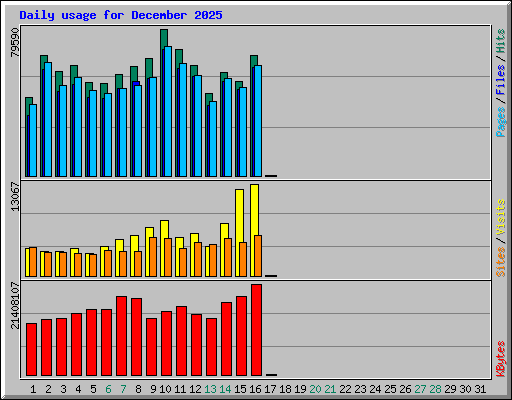
Task: Click the cyan Pages bar for day 13
Action: [x=213, y=139]
